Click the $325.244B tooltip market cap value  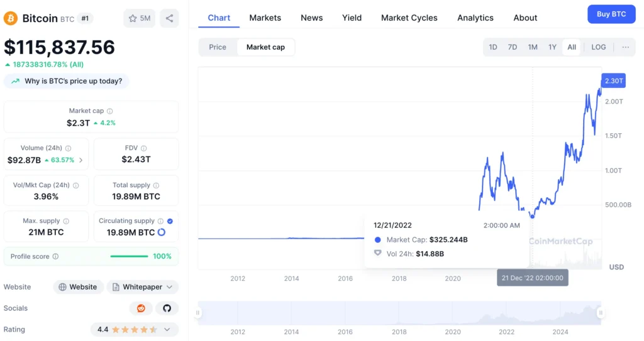448,240
